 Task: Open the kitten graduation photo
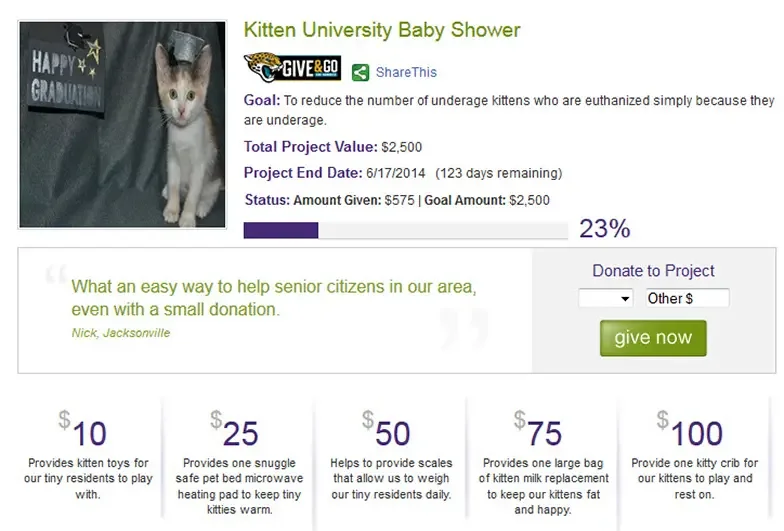point(122,126)
